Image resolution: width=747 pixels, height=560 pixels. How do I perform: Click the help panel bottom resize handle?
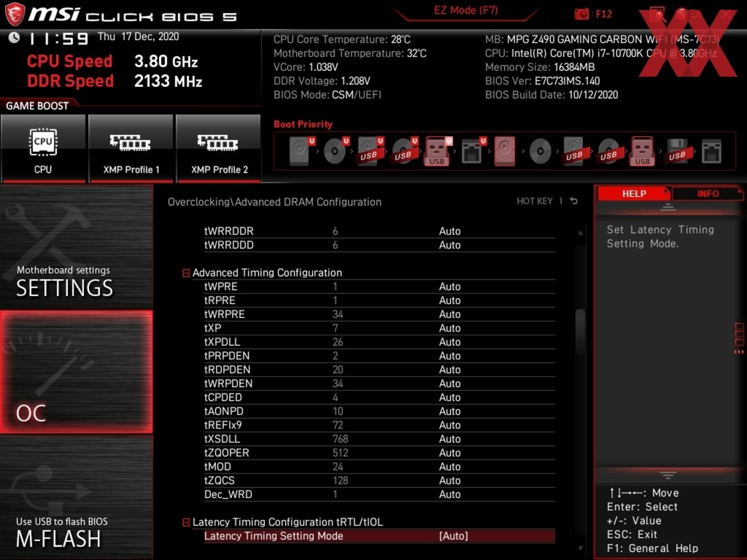[x=668, y=475]
